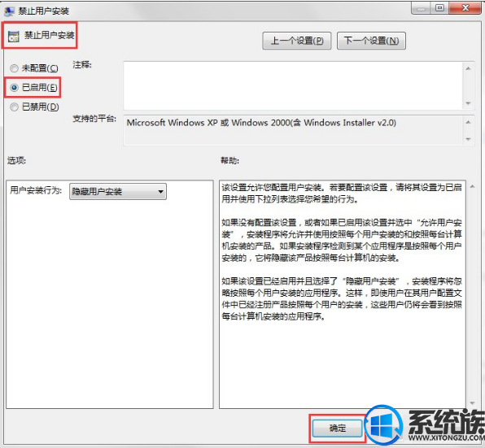
Task: Click the help description text area
Action: tap(343, 294)
